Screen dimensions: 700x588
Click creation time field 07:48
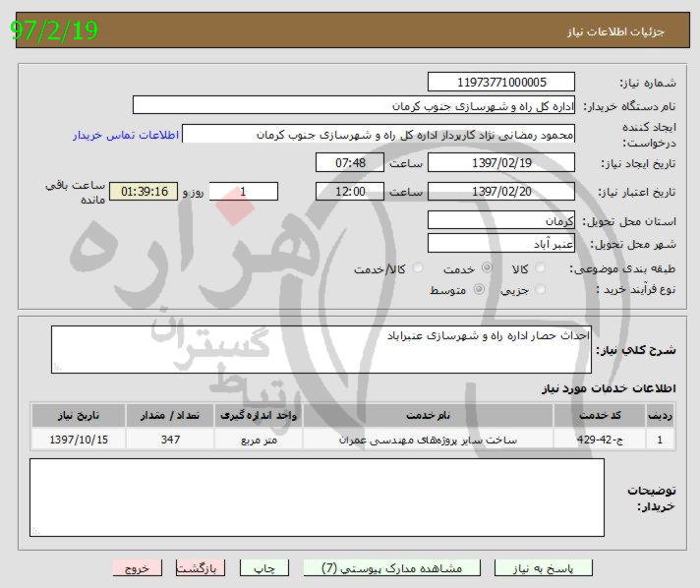point(350,162)
